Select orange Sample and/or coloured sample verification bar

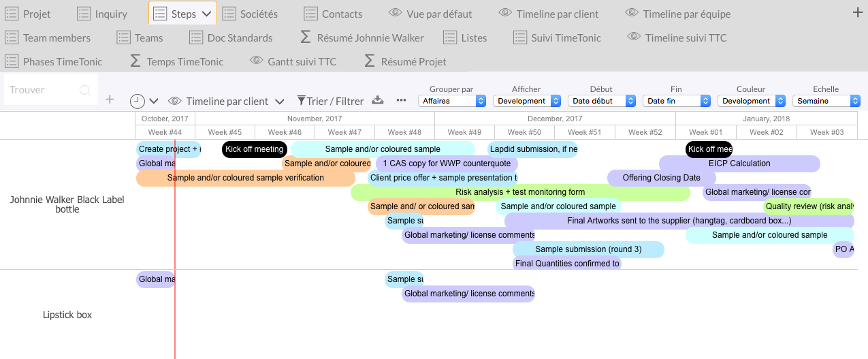(x=245, y=178)
